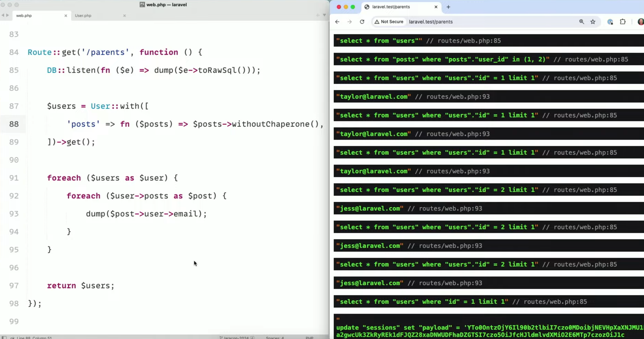Open the Spaces: 4 indentation menu
This screenshot has width=644, height=339.
tap(275, 338)
